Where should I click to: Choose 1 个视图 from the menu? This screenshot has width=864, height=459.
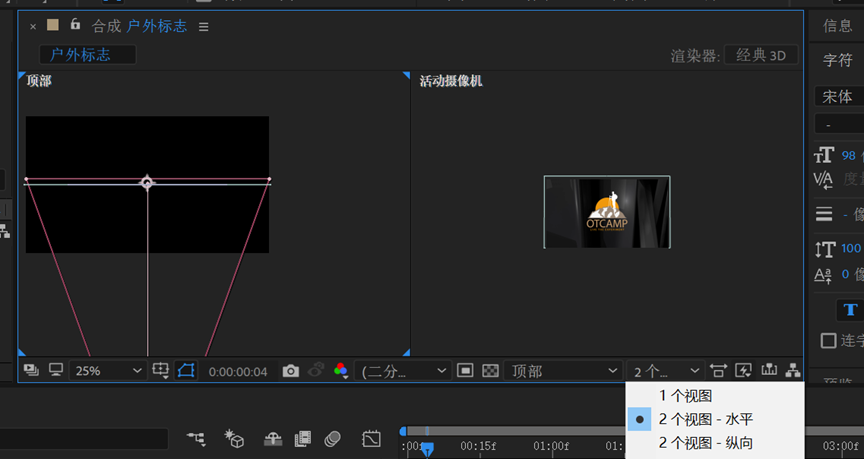(x=715, y=396)
